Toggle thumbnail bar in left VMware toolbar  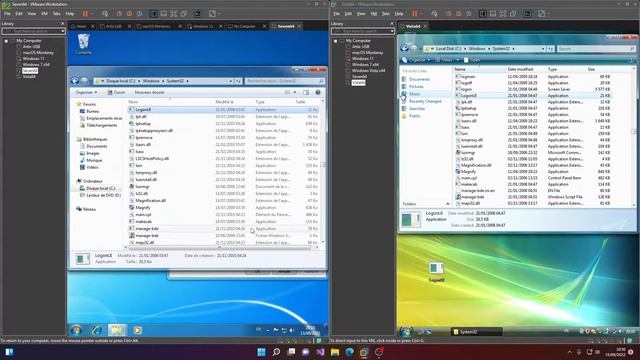(164, 13)
